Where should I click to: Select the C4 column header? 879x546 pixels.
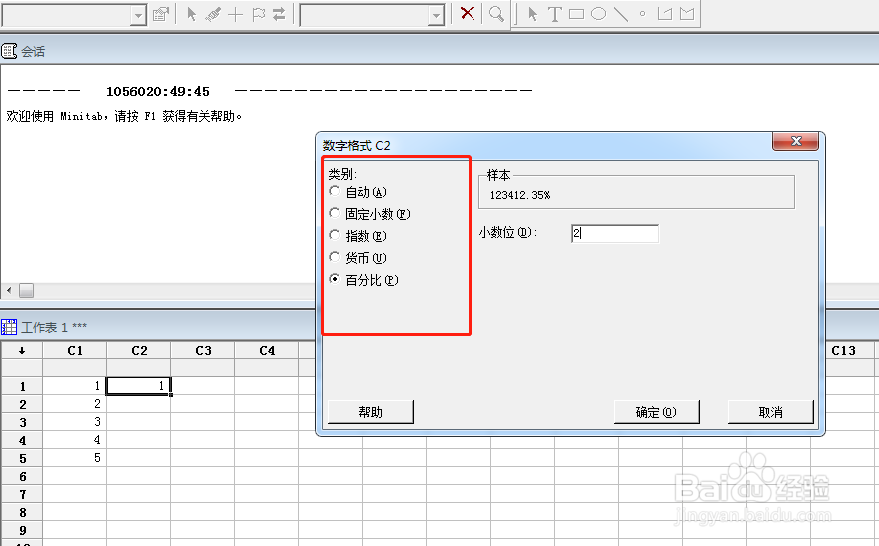tap(267, 350)
